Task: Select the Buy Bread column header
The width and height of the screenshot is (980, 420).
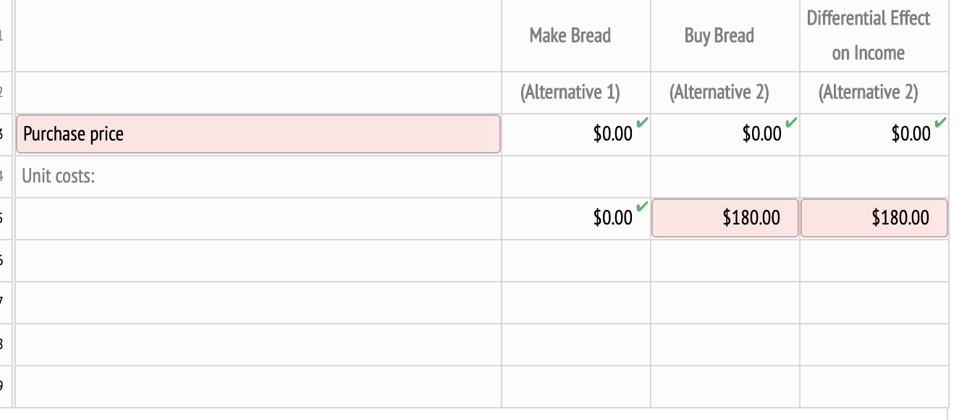Action: click(x=719, y=35)
